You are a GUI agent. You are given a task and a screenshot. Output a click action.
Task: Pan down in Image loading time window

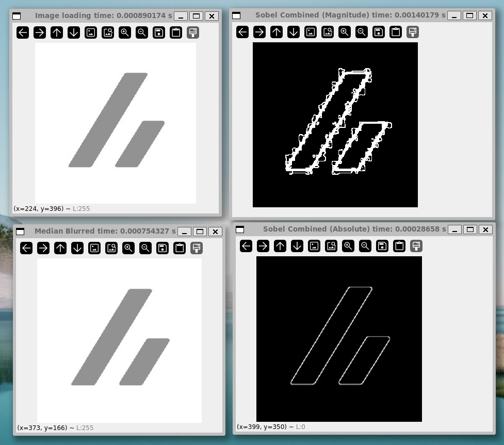74,32
